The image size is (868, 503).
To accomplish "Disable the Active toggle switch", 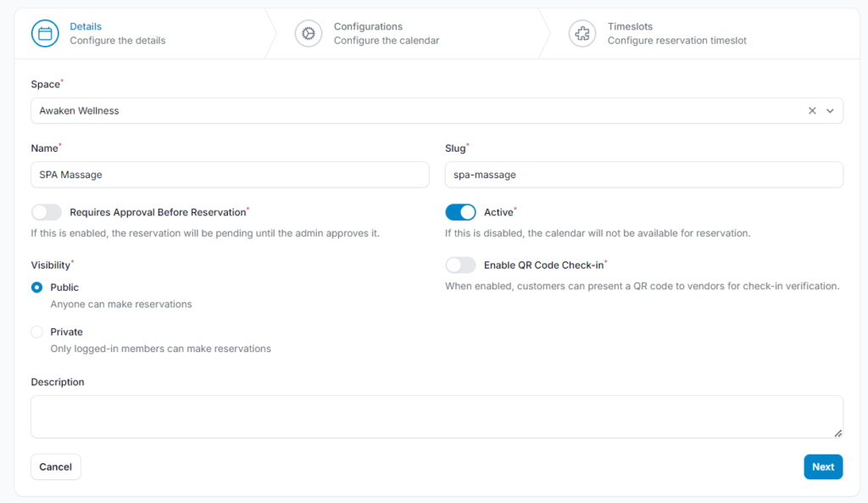I will pyautogui.click(x=460, y=212).
